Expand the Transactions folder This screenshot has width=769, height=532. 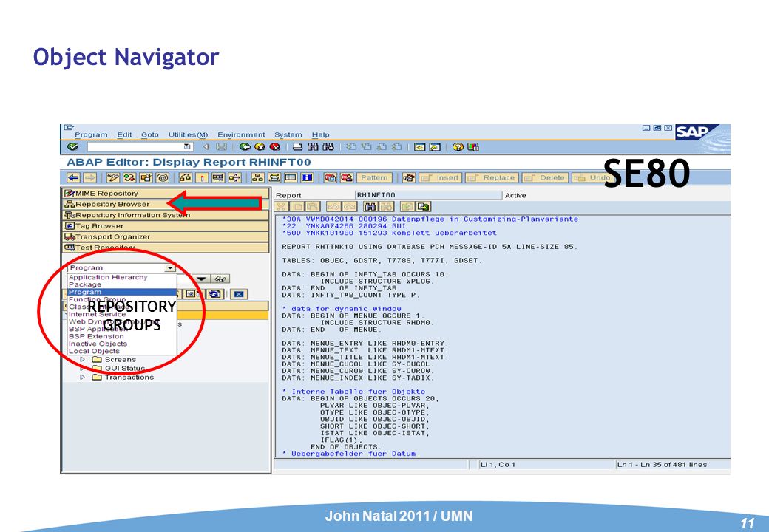coord(82,377)
